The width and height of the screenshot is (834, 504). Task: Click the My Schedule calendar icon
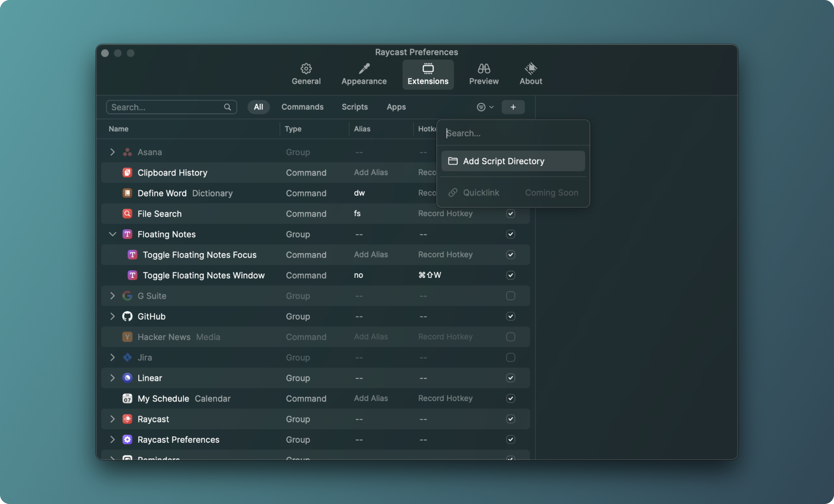(127, 398)
